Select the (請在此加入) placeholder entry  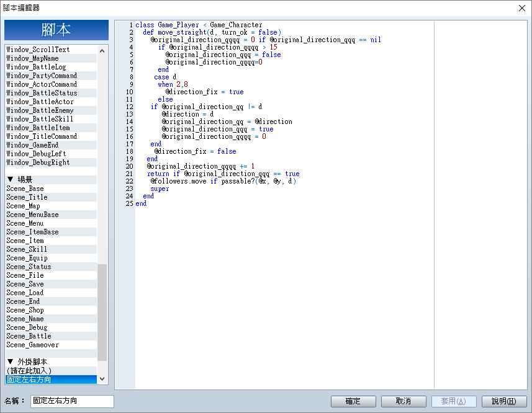(52, 371)
